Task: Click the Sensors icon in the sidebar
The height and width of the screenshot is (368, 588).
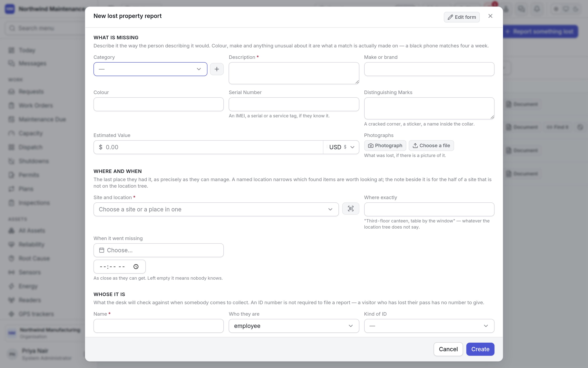Action: [x=11, y=272]
